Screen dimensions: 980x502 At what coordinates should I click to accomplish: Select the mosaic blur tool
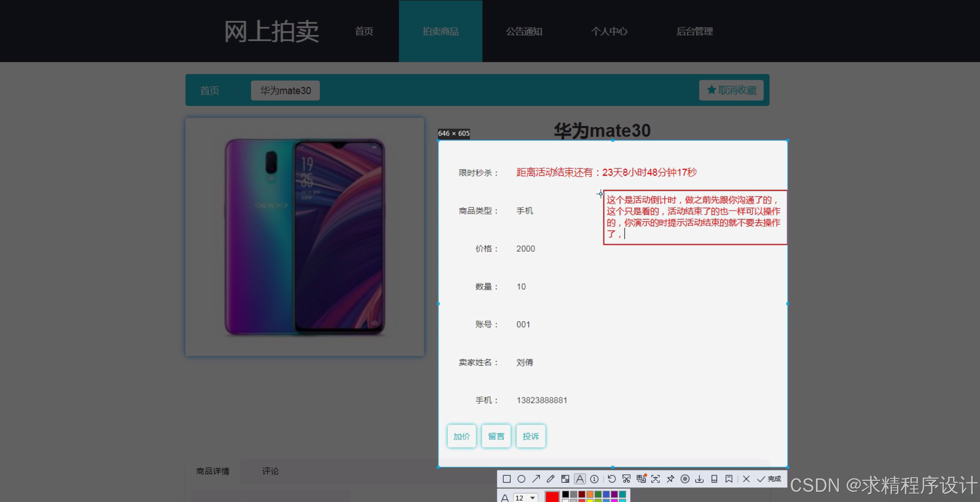(565, 479)
